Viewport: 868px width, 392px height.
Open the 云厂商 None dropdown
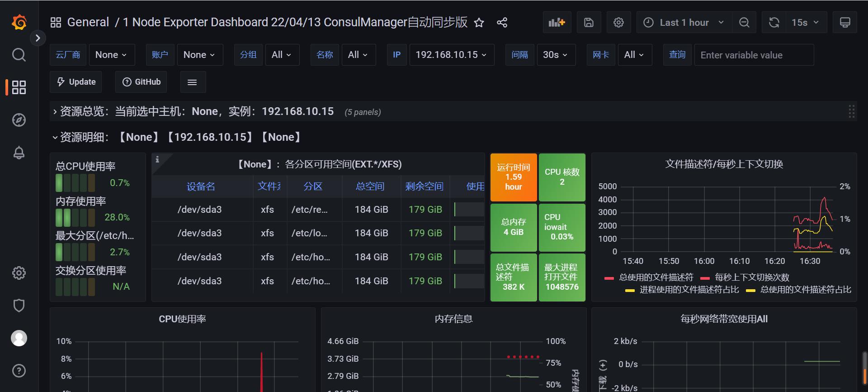pos(111,55)
